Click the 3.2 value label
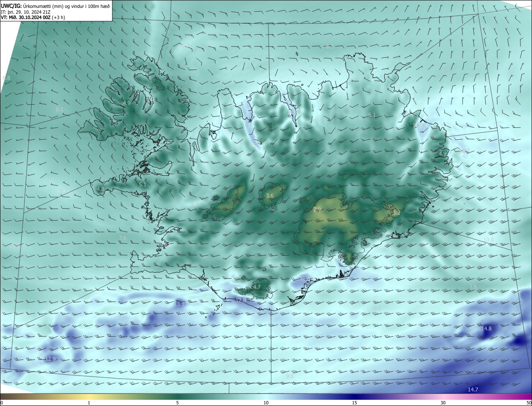Viewport: 532px width, 406px height. (397, 213)
